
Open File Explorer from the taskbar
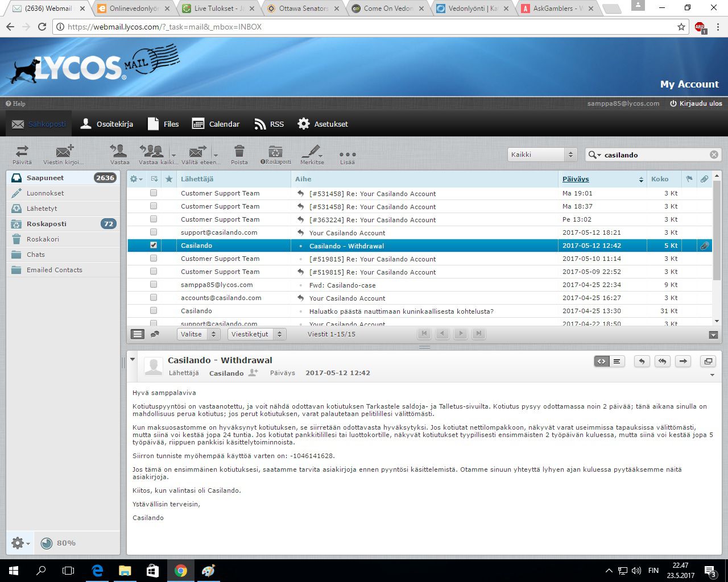point(125,571)
